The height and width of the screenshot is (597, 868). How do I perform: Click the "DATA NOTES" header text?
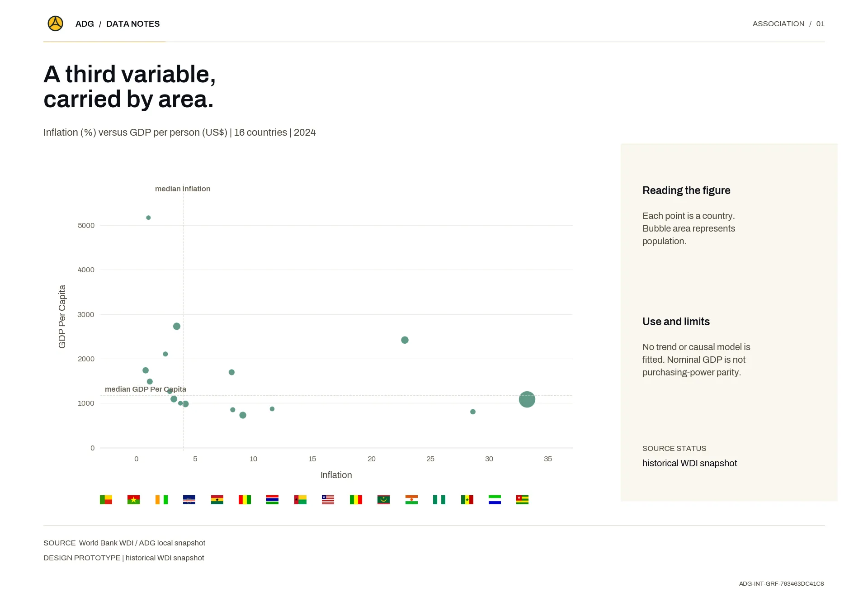133,24
